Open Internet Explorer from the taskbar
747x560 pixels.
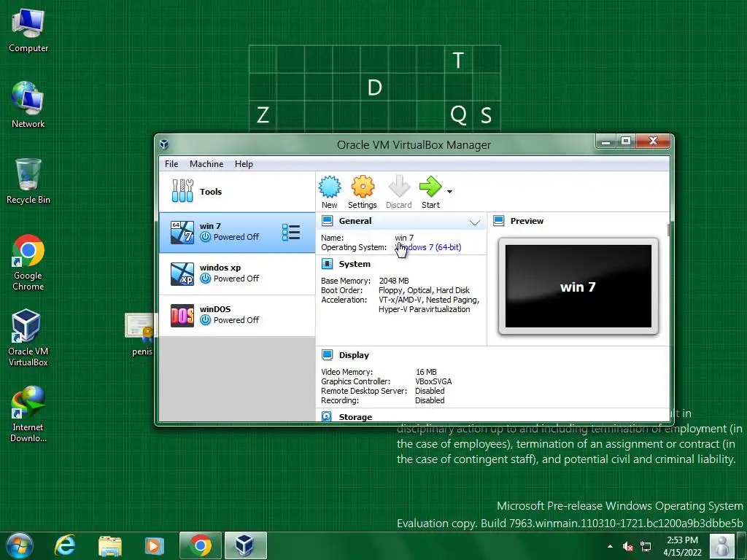tap(65, 545)
